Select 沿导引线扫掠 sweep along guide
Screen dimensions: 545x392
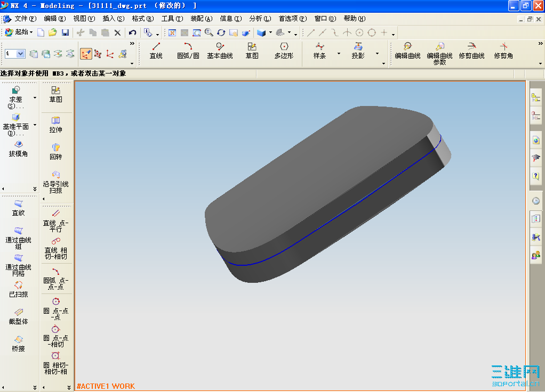55,182
